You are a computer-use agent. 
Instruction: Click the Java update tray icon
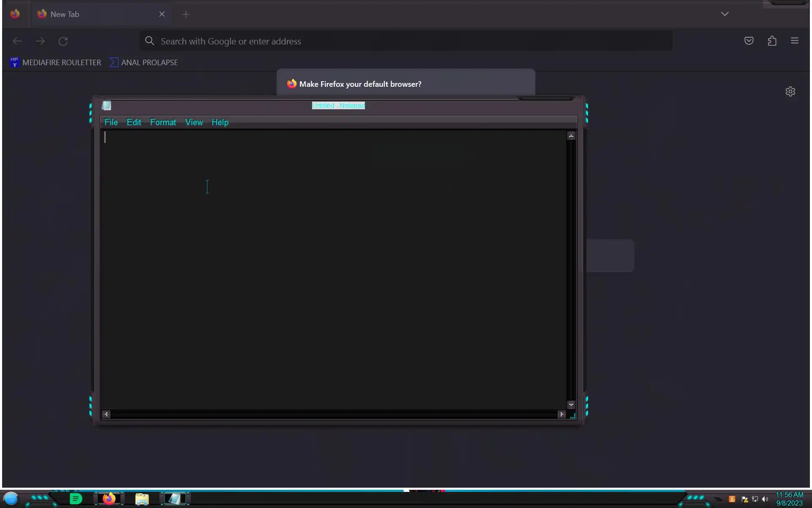(732, 499)
